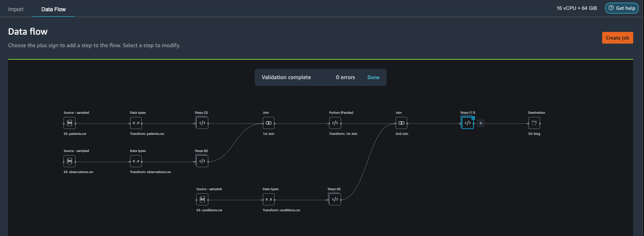Click the 'Steps (11)' label
The height and width of the screenshot is (236, 644).
pos(468,112)
